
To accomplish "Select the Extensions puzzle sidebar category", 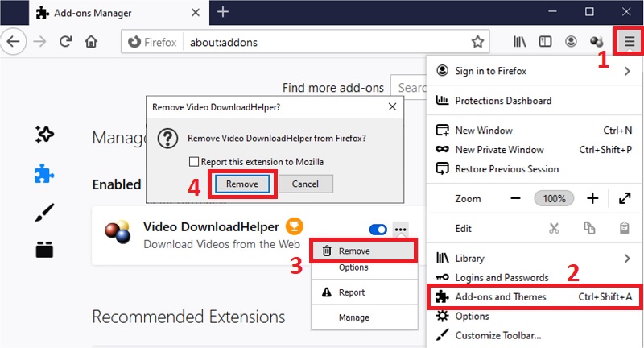I will (44, 173).
